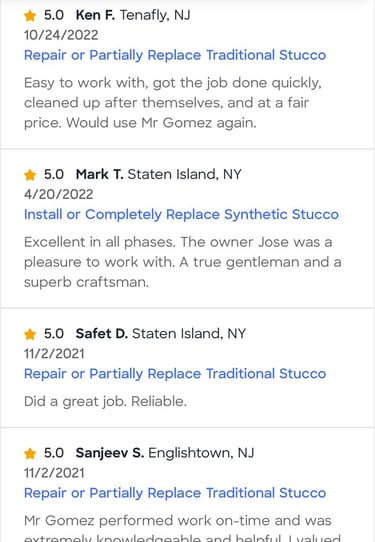Click the 10/24/2022 review date
The width and height of the screenshot is (375, 542).
coord(61,35)
